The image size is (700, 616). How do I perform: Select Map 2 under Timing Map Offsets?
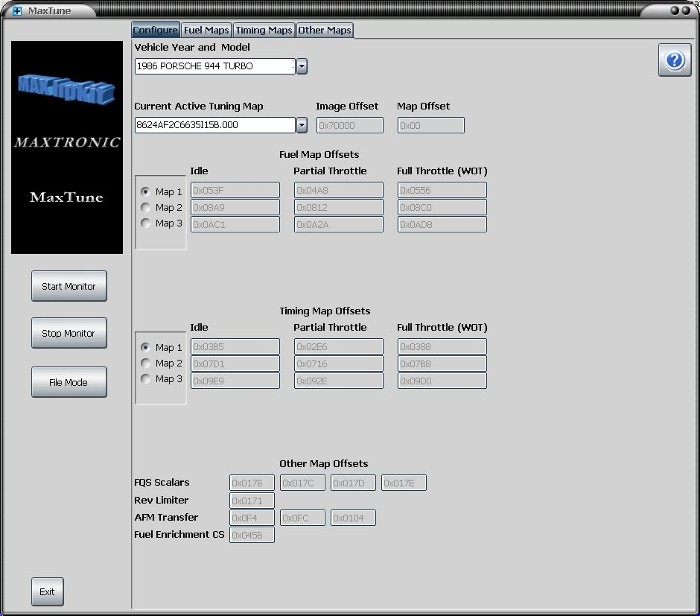tap(146, 363)
